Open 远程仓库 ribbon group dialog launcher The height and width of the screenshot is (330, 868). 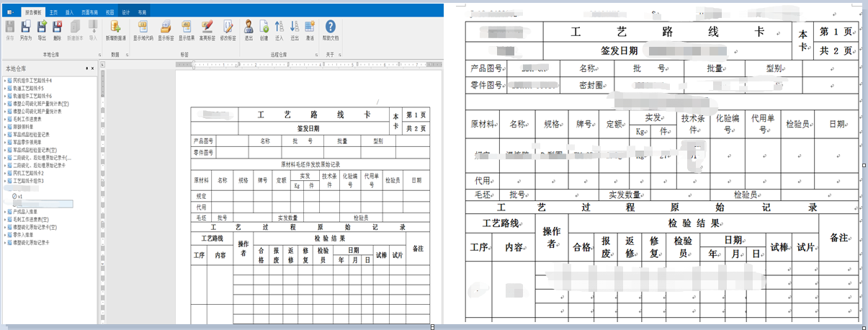[x=317, y=55]
